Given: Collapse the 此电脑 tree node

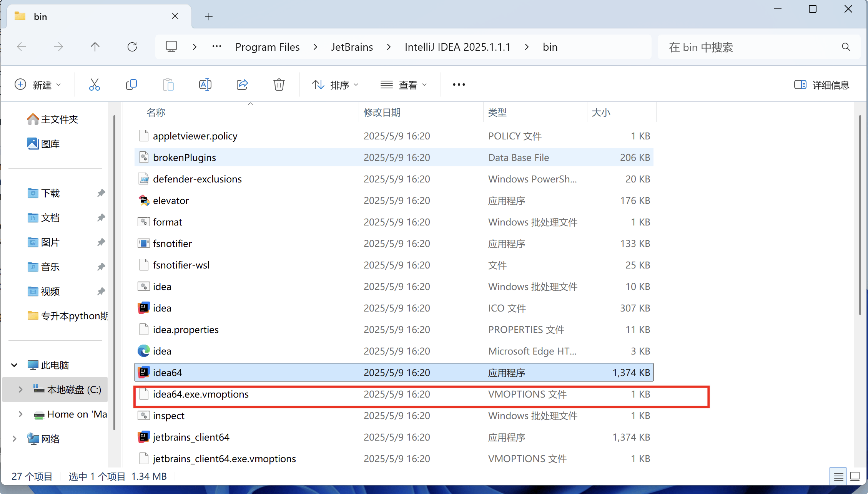Looking at the screenshot, I should pos(14,365).
